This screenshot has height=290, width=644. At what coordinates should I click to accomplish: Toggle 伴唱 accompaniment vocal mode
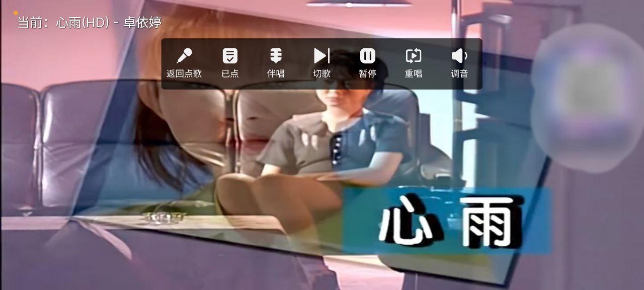point(276,63)
